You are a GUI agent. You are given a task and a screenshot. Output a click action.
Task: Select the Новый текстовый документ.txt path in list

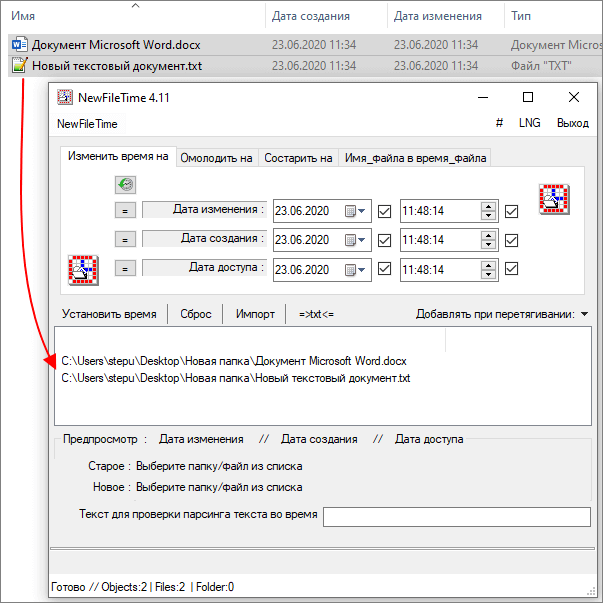point(236,378)
